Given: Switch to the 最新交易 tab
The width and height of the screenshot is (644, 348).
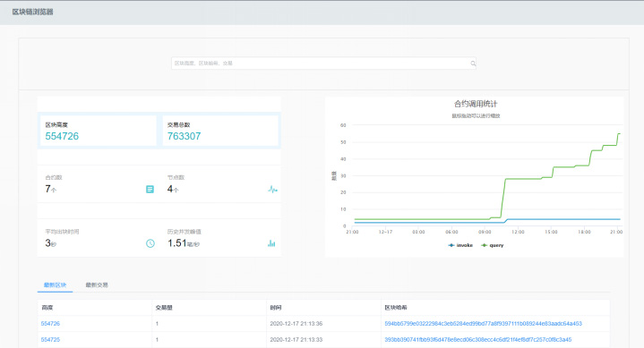Looking at the screenshot, I should 97,284.
